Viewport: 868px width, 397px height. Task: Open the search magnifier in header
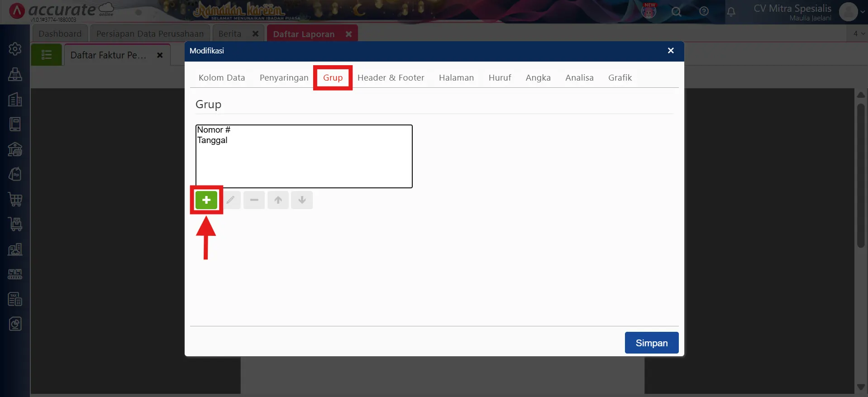pyautogui.click(x=676, y=12)
